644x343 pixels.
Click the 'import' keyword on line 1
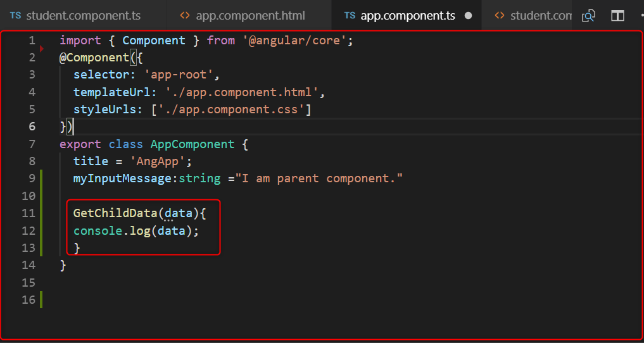(x=80, y=41)
